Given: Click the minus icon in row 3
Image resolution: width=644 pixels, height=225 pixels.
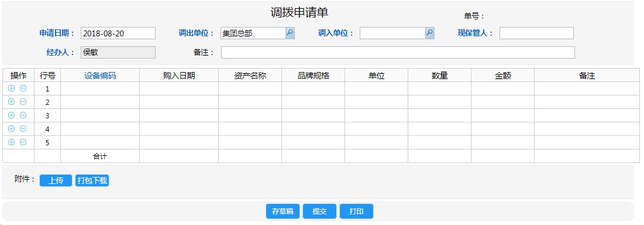Looking at the screenshot, I should point(23,115).
